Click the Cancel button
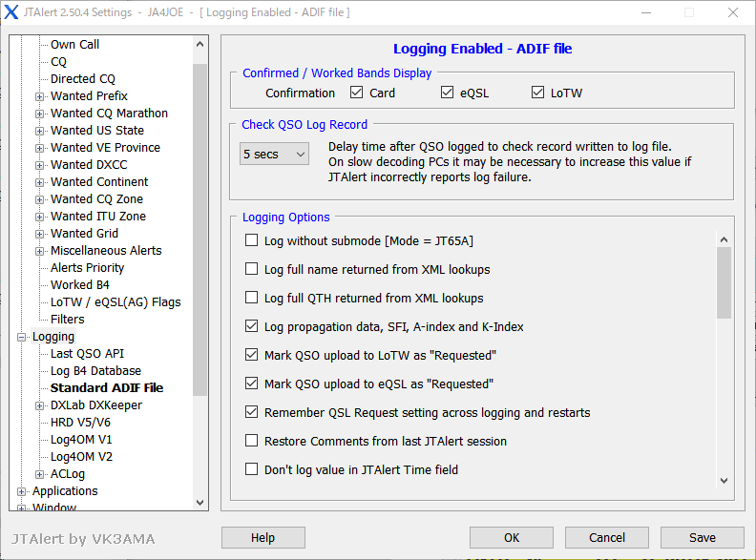Viewport: 756px width, 560px height. click(607, 538)
